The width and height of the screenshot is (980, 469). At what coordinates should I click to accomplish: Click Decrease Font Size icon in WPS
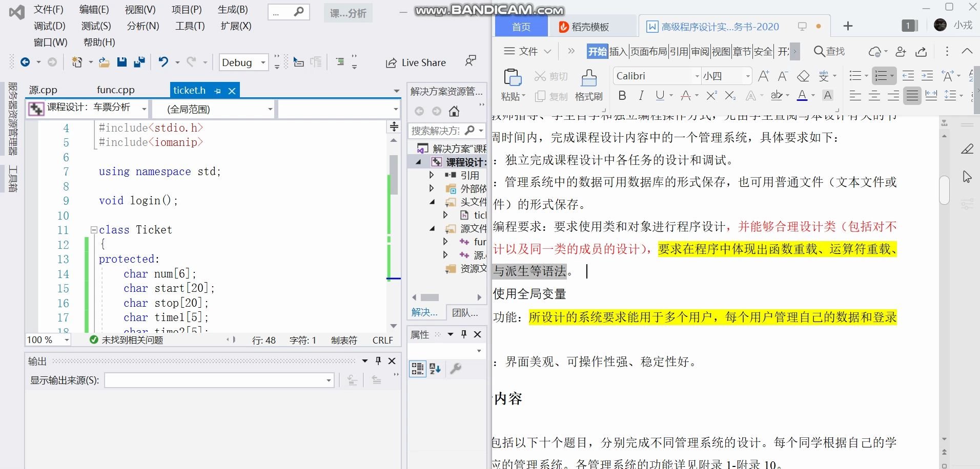pos(783,76)
